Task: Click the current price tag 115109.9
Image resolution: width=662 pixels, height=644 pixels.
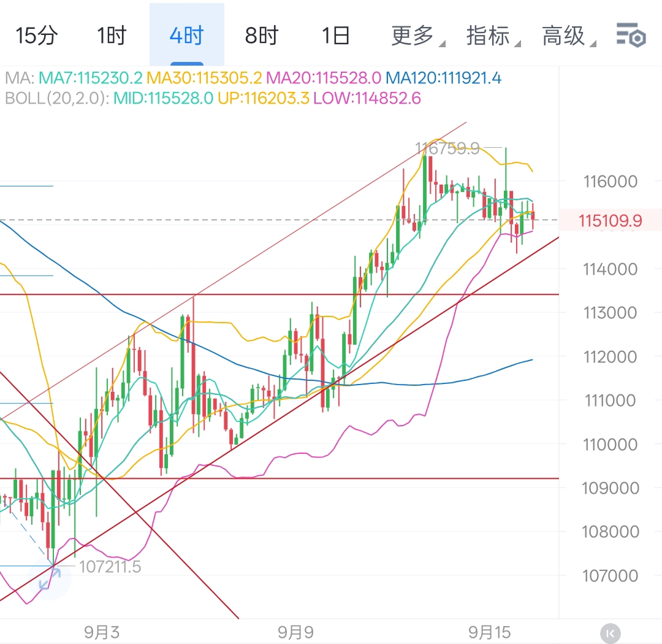Action: [611, 220]
